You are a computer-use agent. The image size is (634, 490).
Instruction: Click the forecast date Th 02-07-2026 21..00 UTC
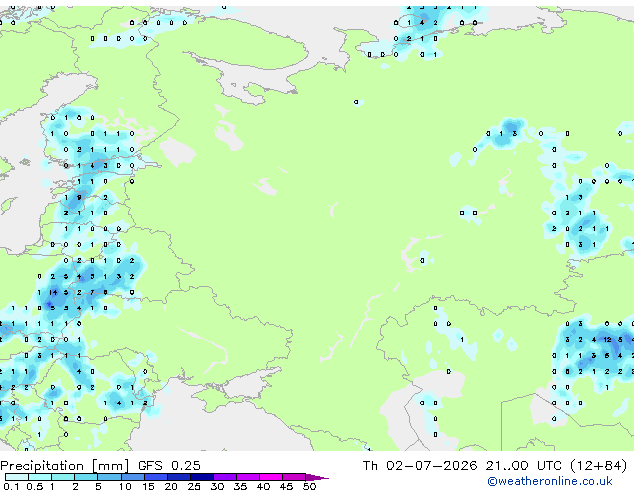[x=462, y=466]
